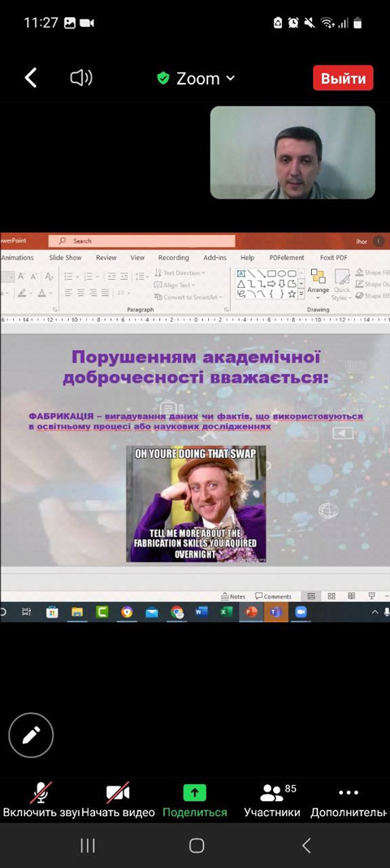Switch to Reading View
The image size is (390, 868).
(x=351, y=596)
